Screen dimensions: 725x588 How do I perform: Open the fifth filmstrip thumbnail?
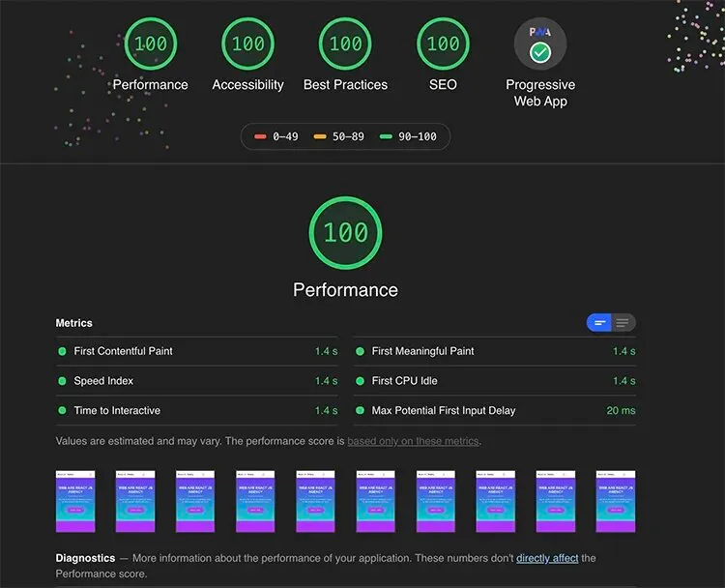[315, 502]
